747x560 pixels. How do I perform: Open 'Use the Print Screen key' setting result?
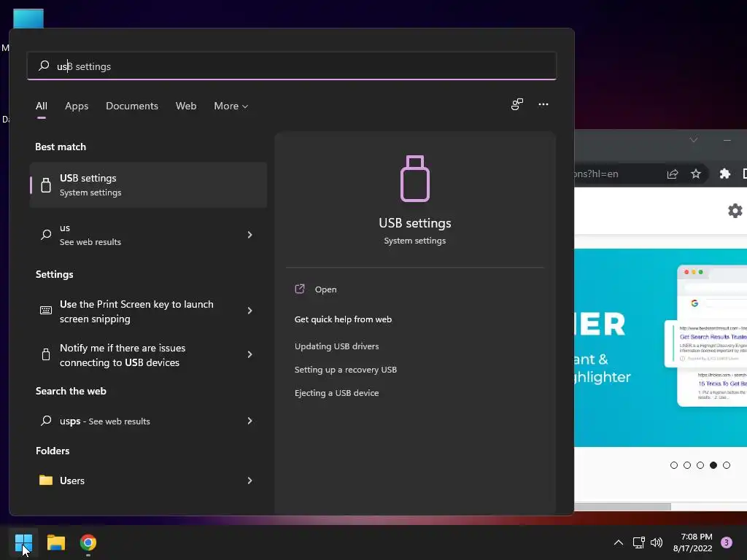(x=148, y=311)
